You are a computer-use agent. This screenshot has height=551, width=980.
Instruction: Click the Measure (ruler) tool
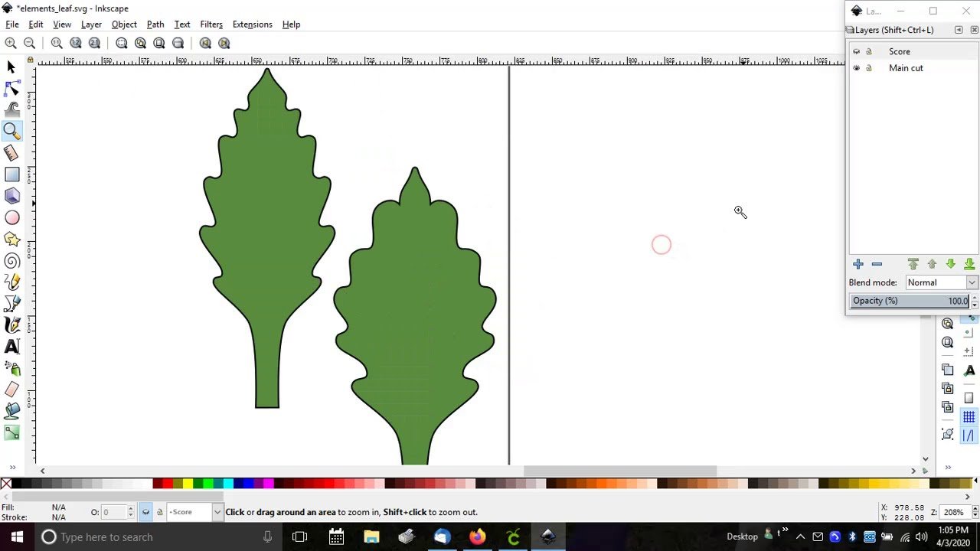(x=11, y=153)
